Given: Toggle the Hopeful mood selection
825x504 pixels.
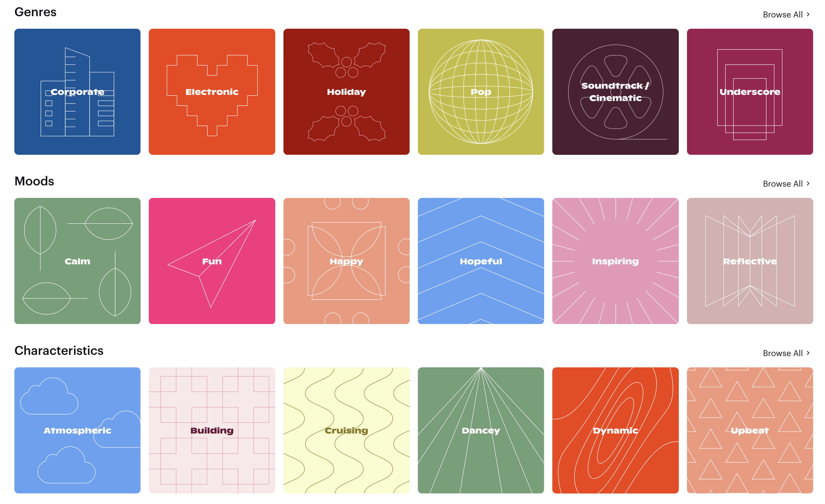Looking at the screenshot, I should tap(480, 261).
